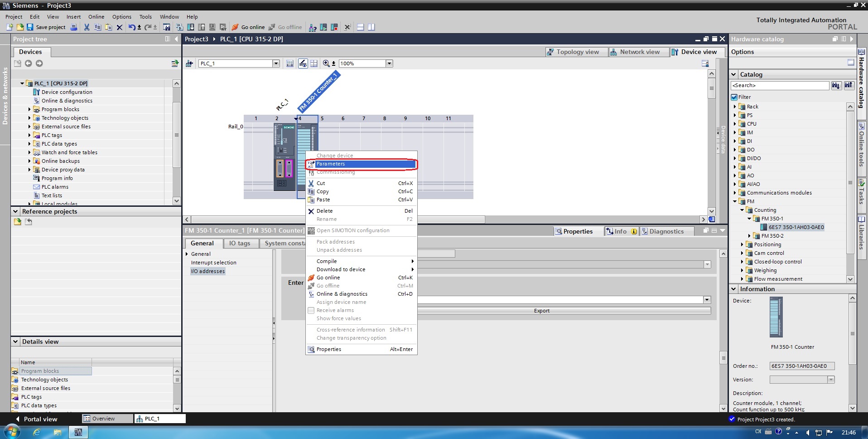This screenshot has width=868, height=439.
Task: Click the Windows Start button
Action: tap(12, 432)
